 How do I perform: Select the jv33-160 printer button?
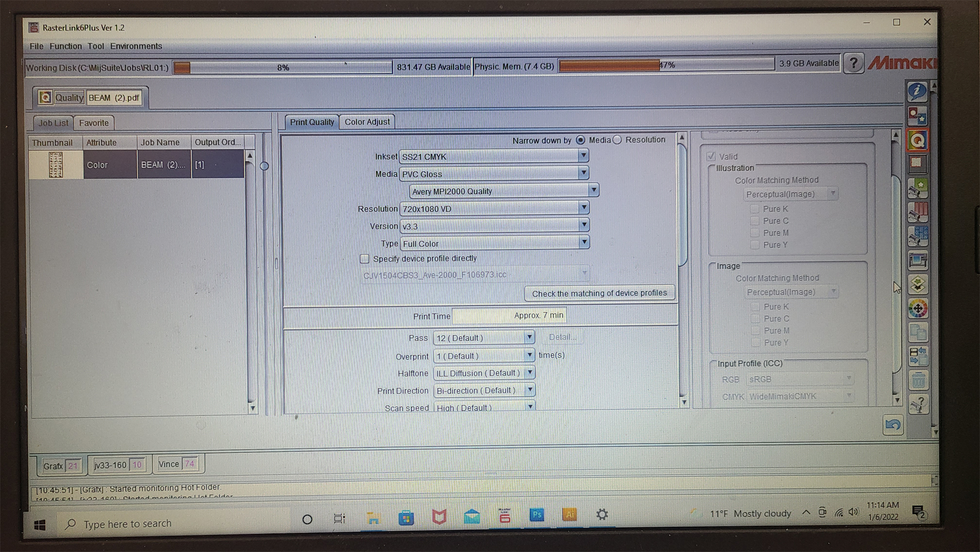pos(118,465)
